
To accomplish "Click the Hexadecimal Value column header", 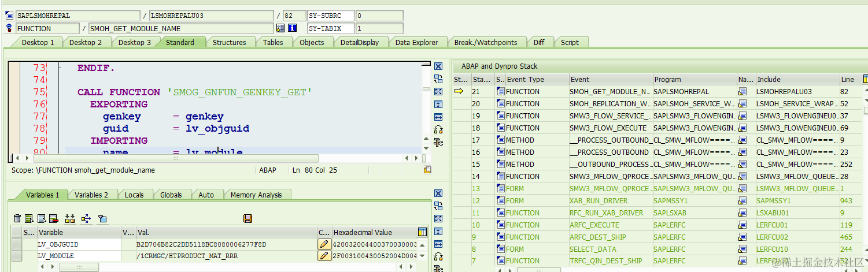I will [374, 232].
